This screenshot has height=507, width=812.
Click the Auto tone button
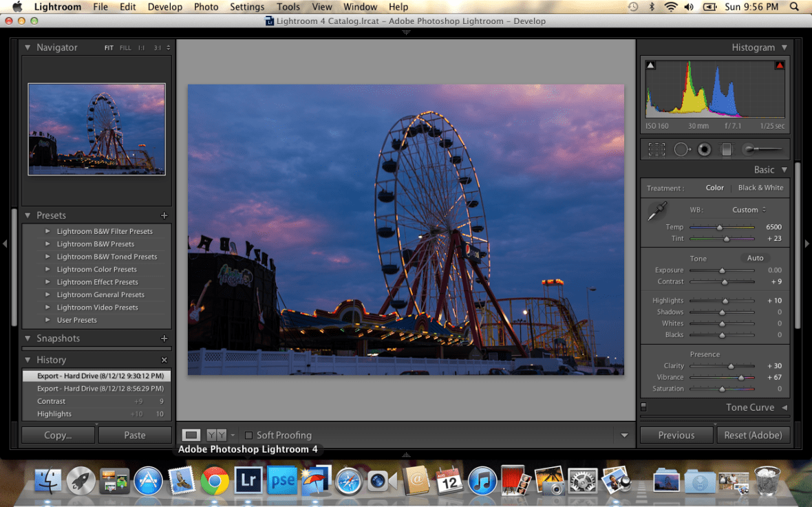(755, 258)
